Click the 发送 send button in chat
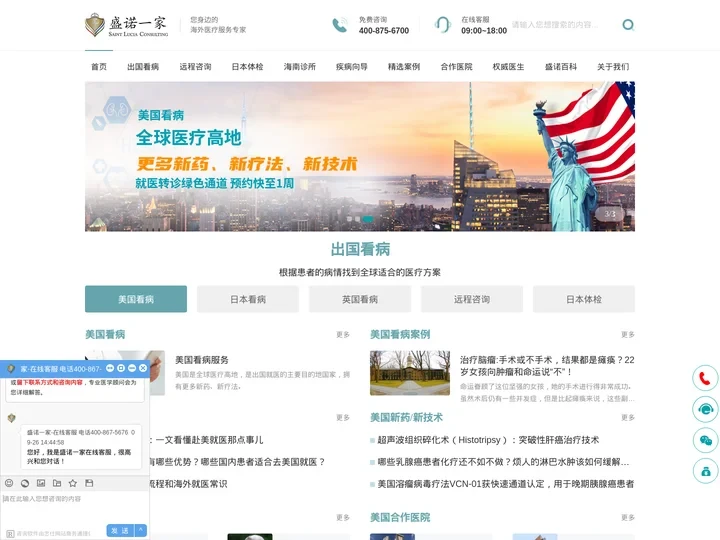720x540 pixels. tap(120, 530)
